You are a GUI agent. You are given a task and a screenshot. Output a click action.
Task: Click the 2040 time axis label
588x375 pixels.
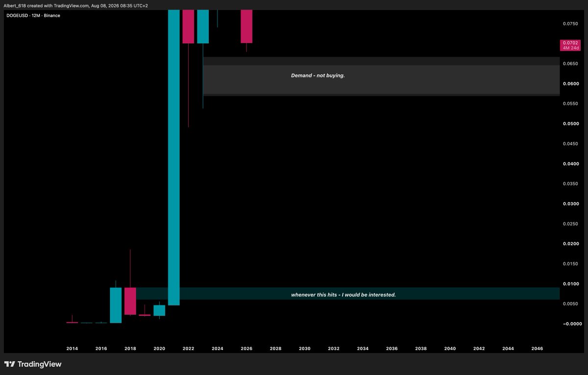click(450, 349)
